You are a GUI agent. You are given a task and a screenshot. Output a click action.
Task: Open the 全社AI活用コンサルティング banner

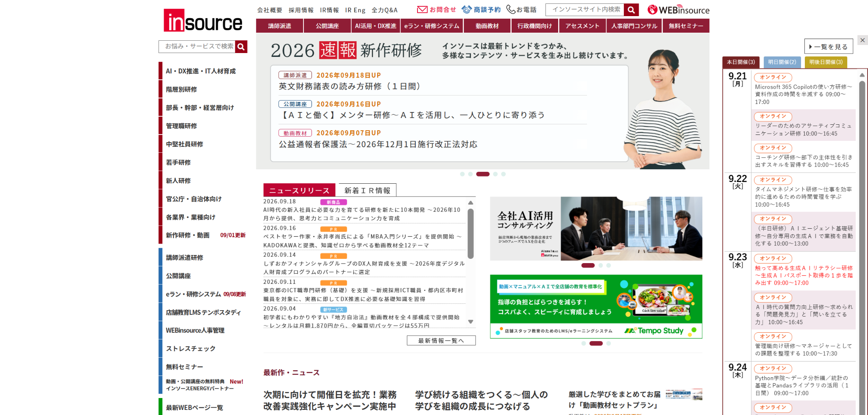[x=596, y=229]
